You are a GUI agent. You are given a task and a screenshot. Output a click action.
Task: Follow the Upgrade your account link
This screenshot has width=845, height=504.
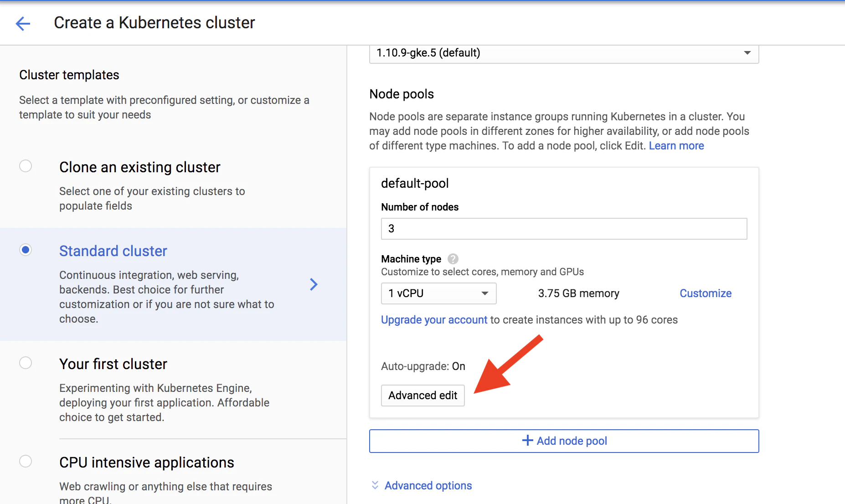pyautogui.click(x=434, y=320)
